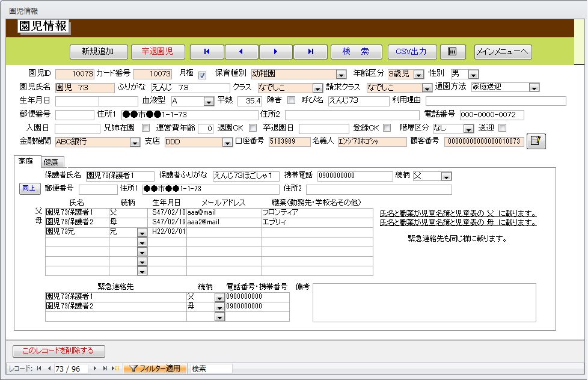The width and height of the screenshot is (588, 380).
Task: Click the 検索 search field in the record navigator
Action: (x=209, y=369)
